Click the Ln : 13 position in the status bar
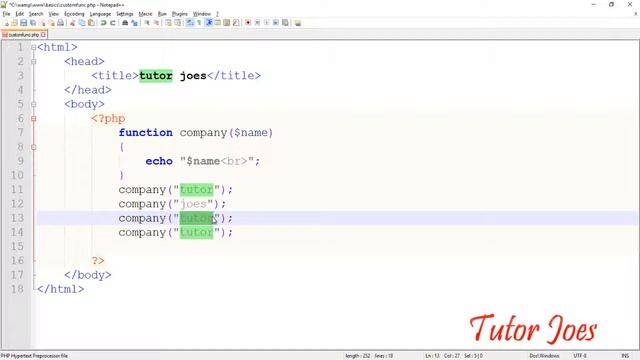The image size is (640, 360). (x=432, y=356)
